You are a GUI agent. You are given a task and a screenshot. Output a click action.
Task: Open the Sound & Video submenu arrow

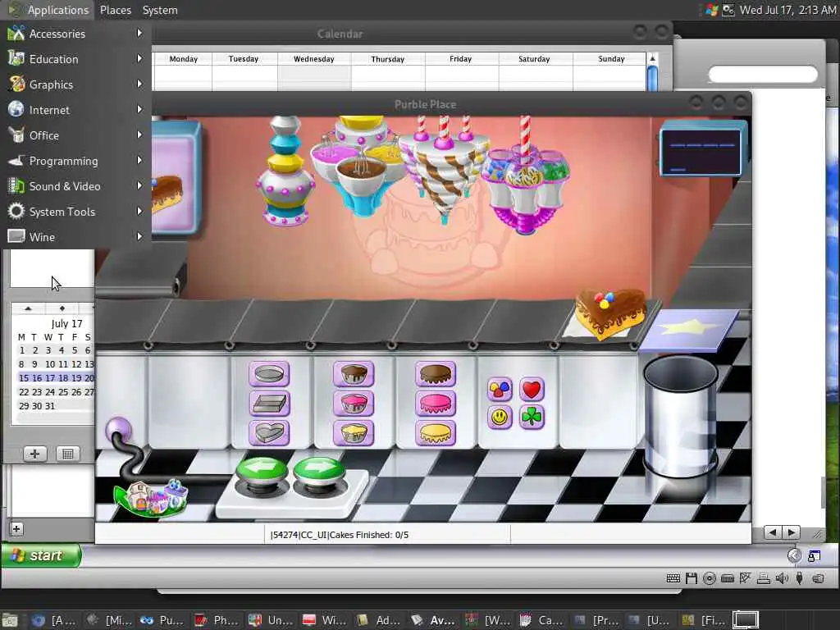coord(139,185)
